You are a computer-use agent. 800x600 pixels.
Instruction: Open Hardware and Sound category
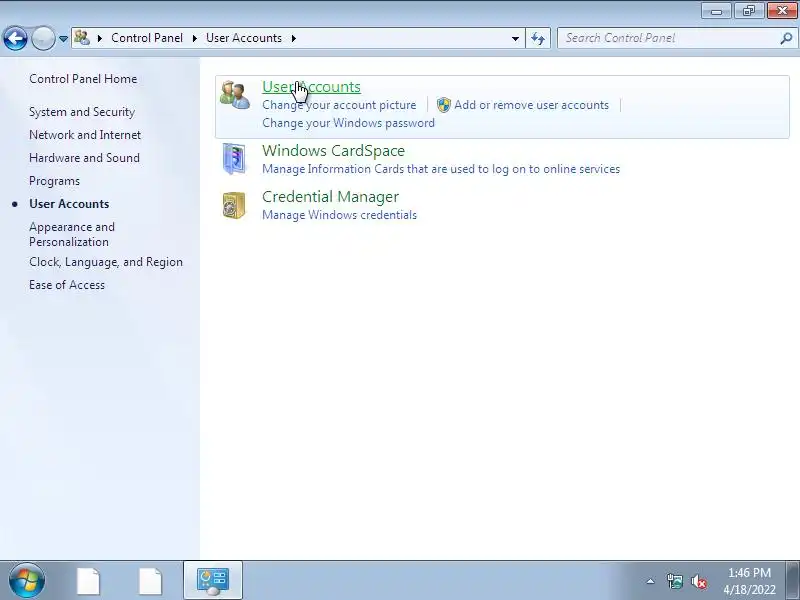pyautogui.click(x=84, y=158)
